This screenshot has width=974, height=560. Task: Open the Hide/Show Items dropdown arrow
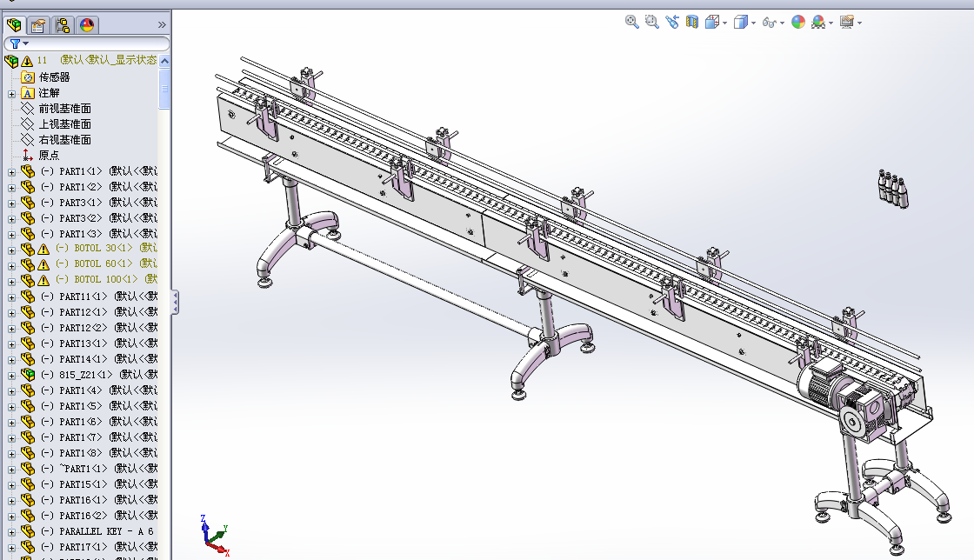pyautogui.click(x=782, y=23)
